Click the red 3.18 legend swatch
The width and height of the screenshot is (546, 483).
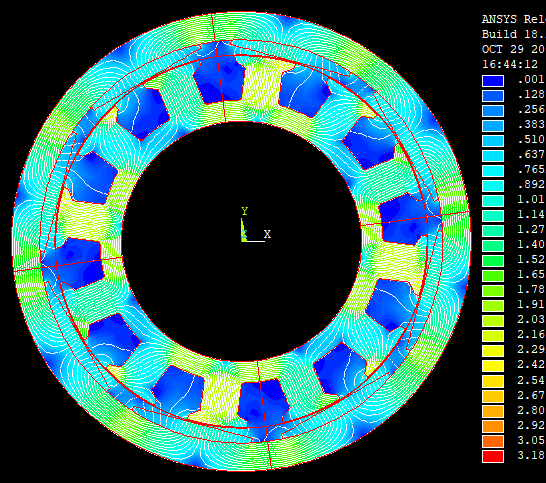493,457
